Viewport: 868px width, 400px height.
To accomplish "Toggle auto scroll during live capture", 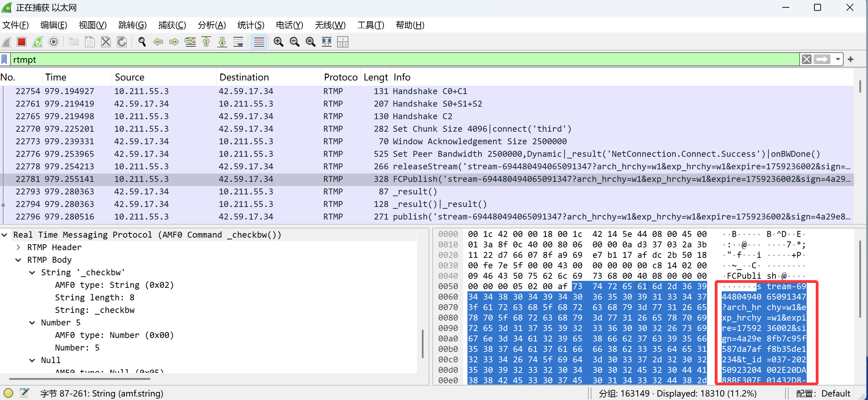I will point(238,42).
